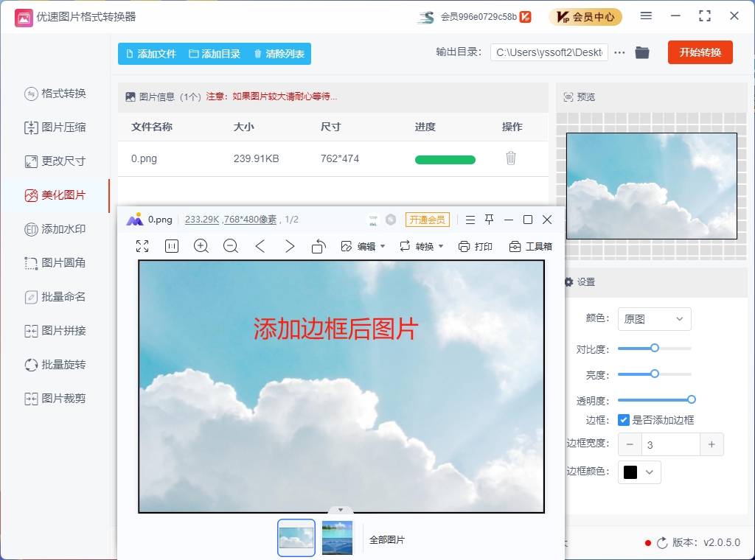Select the 批量旋转 batch rotate tool
Image resolution: width=755 pixels, height=560 pixels.
pos(55,365)
